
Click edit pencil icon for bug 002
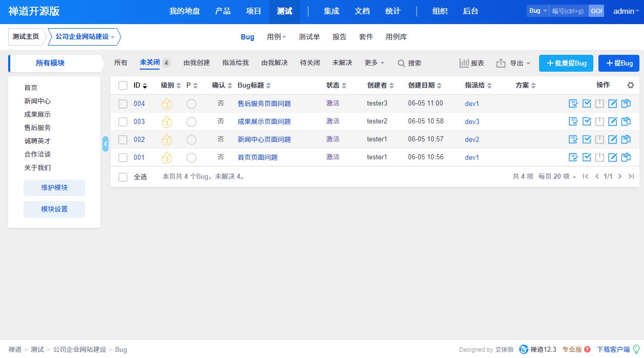(612, 139)
